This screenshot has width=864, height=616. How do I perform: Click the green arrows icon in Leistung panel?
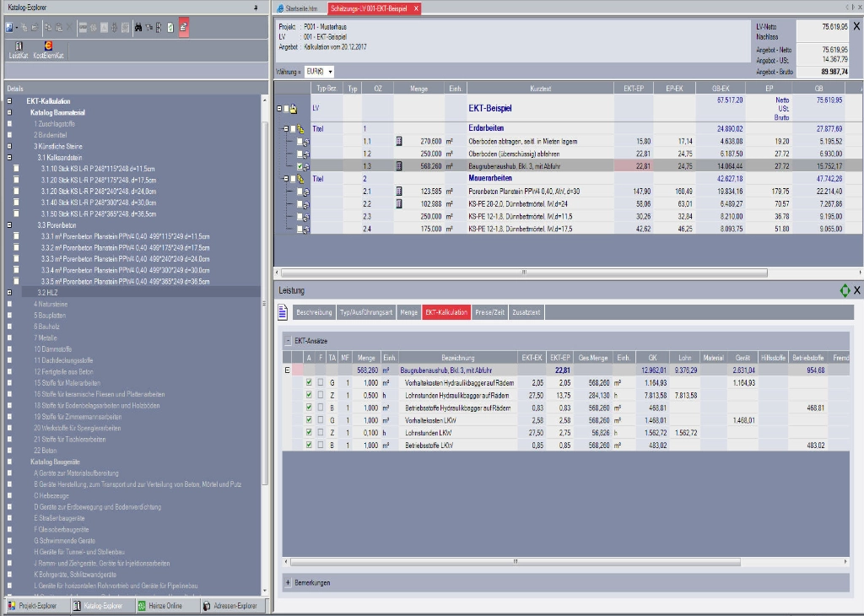844,290
